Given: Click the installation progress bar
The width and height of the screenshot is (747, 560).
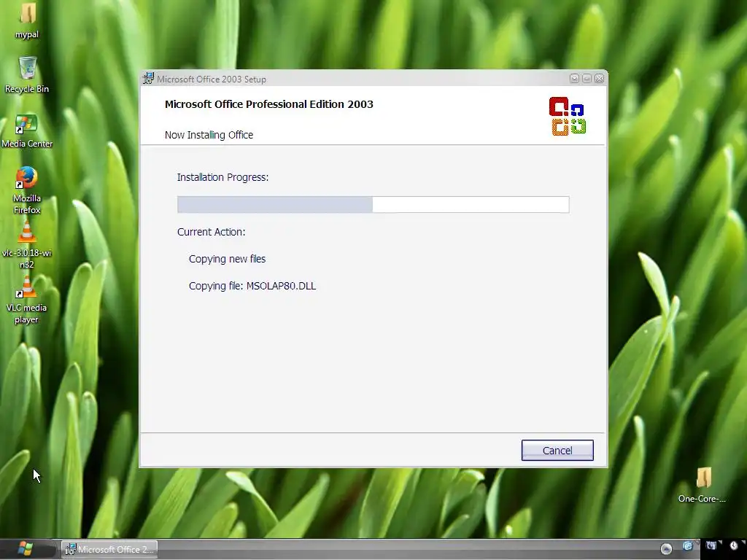Looking at the screenshot, I should point(373,204).
